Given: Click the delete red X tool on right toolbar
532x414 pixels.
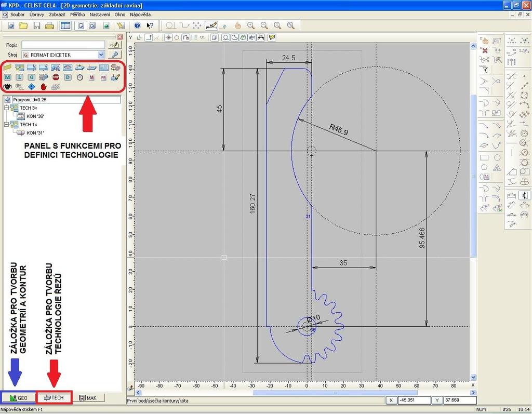Looking at the screenshot, I should [485, 50].
